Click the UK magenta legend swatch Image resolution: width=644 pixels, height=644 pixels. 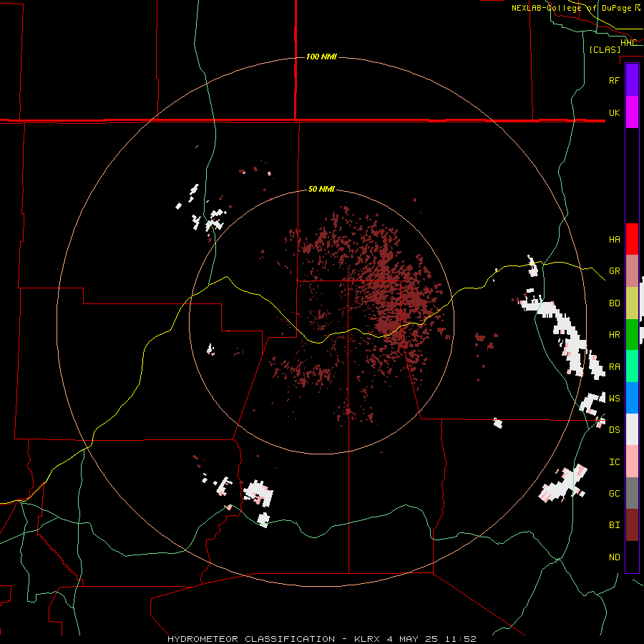(x=632, y=112)
